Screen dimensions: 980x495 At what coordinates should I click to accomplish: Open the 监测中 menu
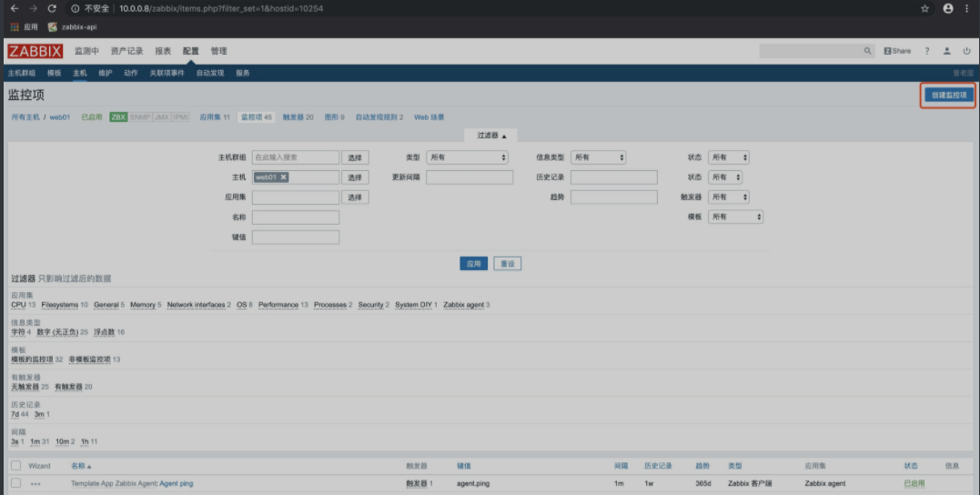point(86,51)
